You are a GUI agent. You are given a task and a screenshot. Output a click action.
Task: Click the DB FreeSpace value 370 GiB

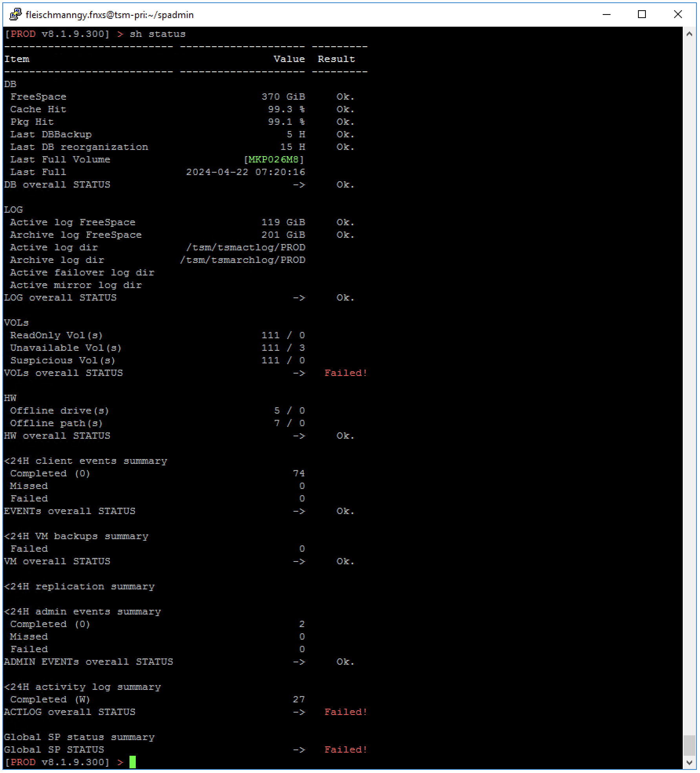coord(283,97)
